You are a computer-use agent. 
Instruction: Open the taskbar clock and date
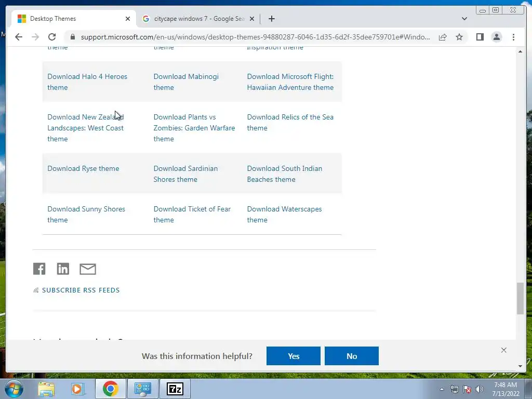tap(506, 389)
